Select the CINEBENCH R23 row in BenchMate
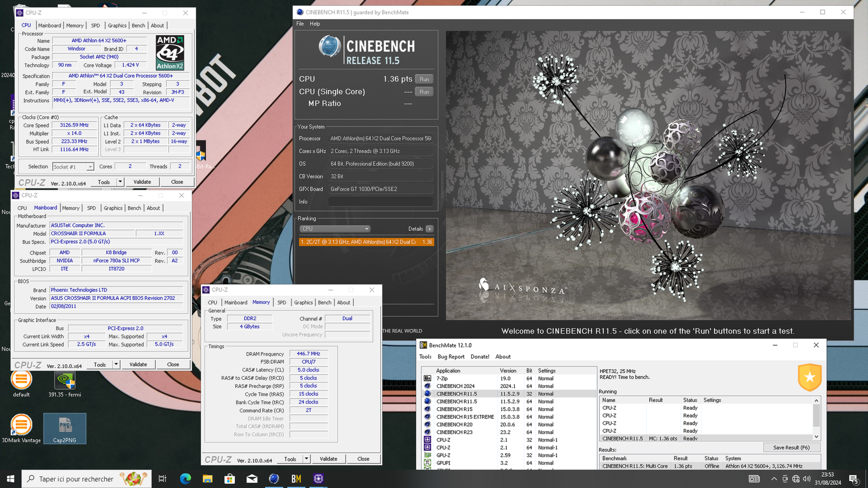868x488 pixels. click(509, 432)
